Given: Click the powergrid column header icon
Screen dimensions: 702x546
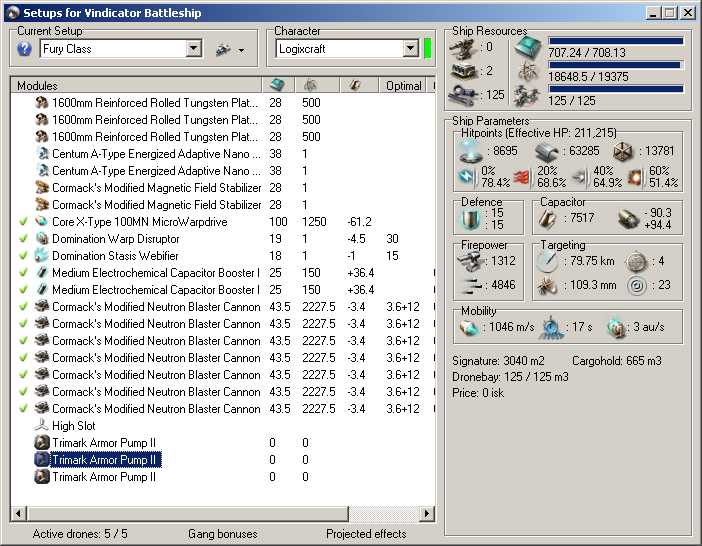Looking at the screenshot, I should pos(310,85).
